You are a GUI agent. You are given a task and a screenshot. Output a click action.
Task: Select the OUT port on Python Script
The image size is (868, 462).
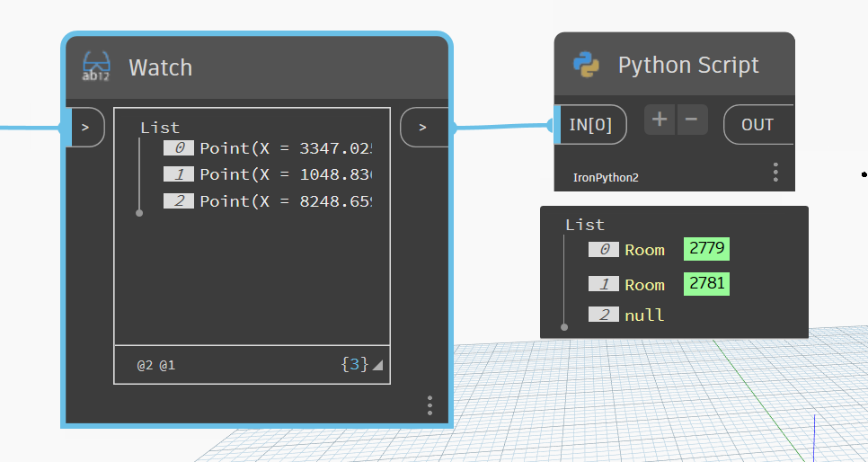point(757,125)
